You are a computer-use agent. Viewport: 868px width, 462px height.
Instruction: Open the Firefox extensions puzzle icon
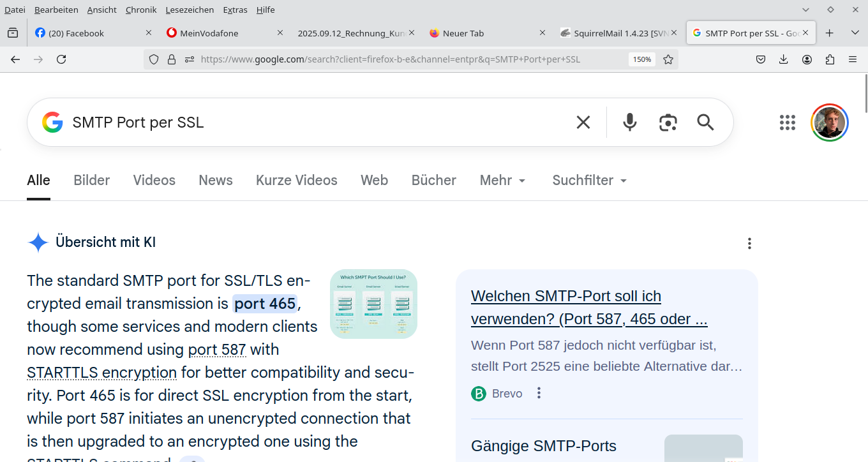[x=829, y=59]
